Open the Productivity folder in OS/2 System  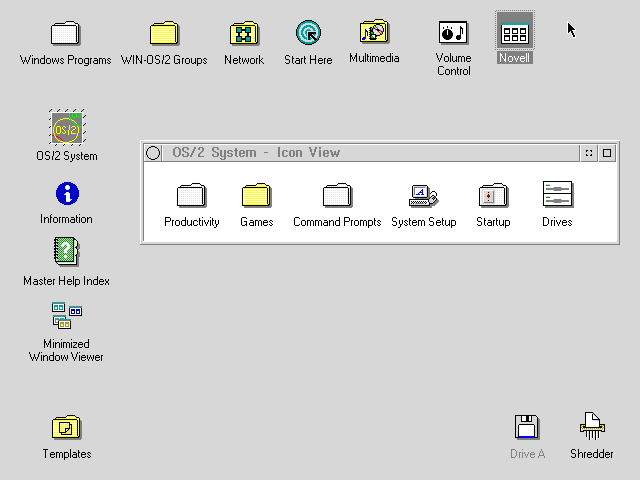click(191, 196)
